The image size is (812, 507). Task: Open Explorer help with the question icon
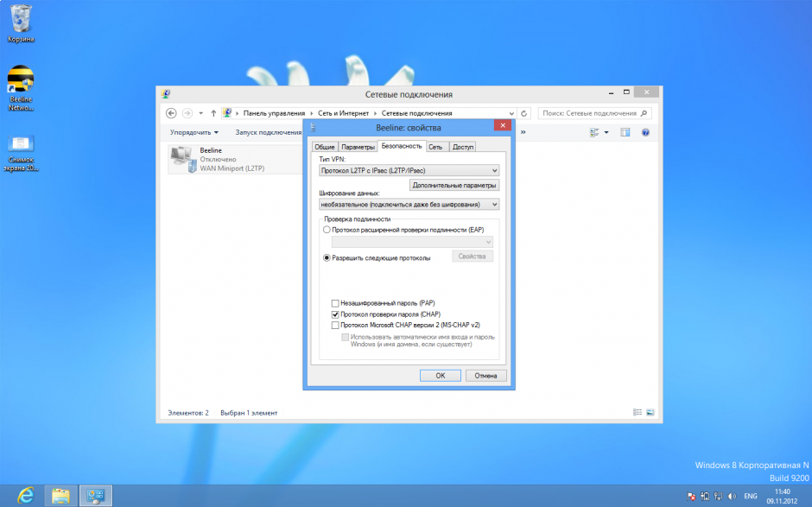tap(645, 132)
